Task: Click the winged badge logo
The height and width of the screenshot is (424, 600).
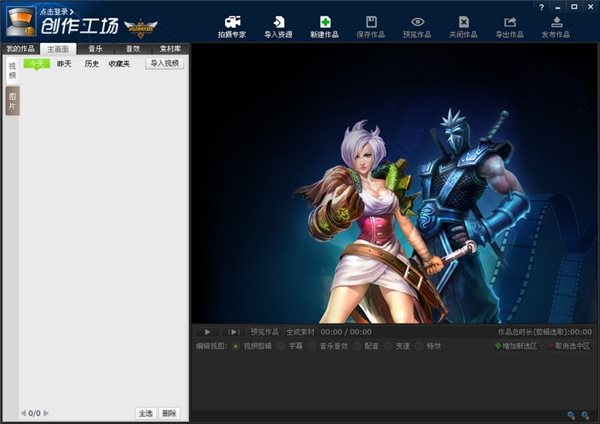Action: tap(140, 28)
